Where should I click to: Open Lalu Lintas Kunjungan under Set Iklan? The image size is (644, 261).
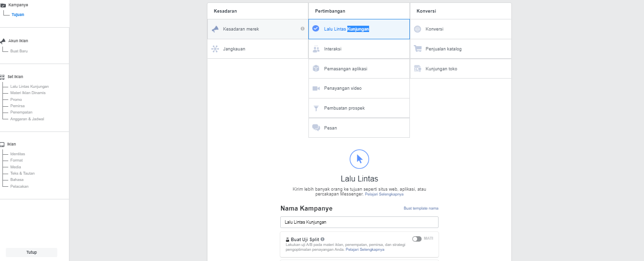pos(30,86)
